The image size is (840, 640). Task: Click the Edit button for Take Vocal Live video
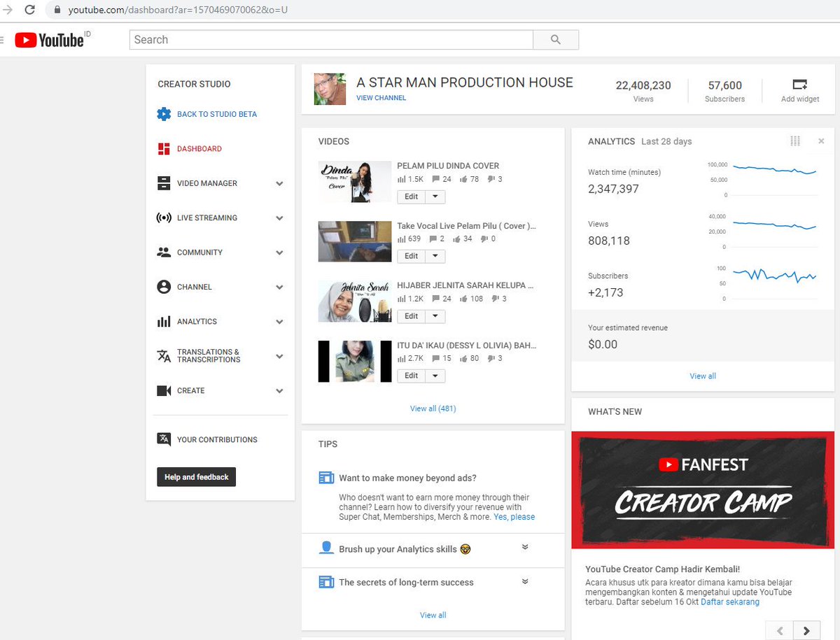pos(412,256)
